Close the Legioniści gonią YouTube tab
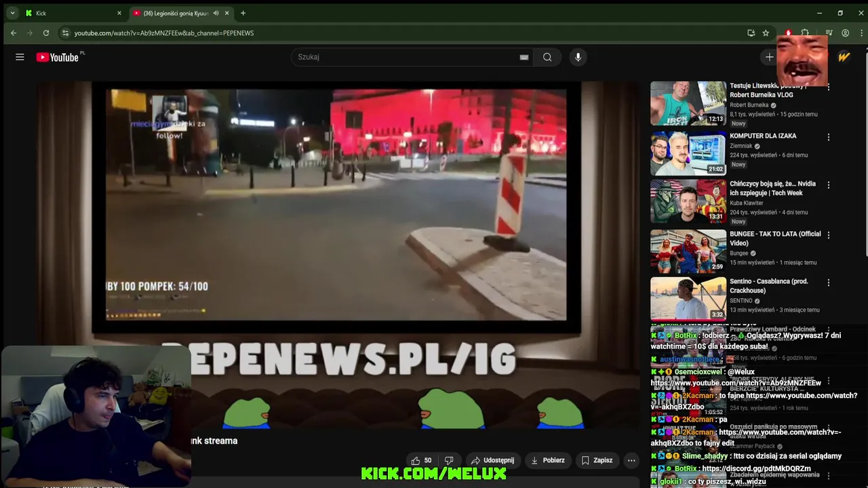 pyautogui.click(x=226, y=13)
